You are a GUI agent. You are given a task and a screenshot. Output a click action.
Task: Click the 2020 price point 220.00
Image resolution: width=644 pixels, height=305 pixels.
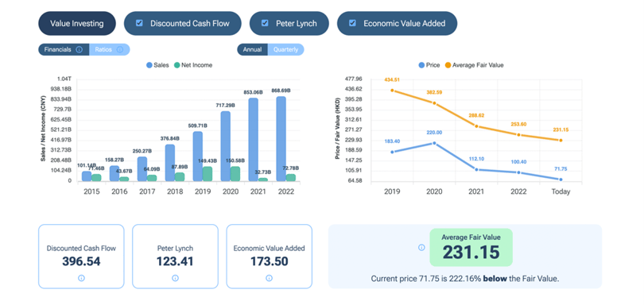pos(434,143)
